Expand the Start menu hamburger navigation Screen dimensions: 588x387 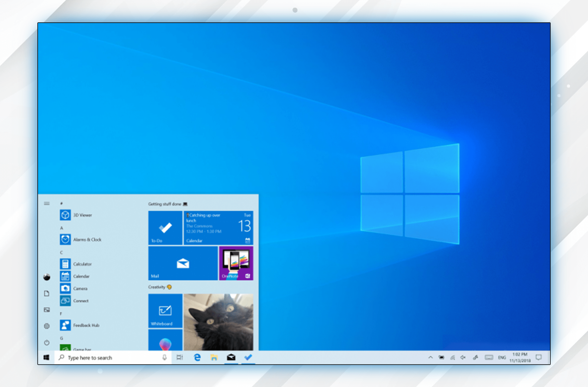(47, 203)
